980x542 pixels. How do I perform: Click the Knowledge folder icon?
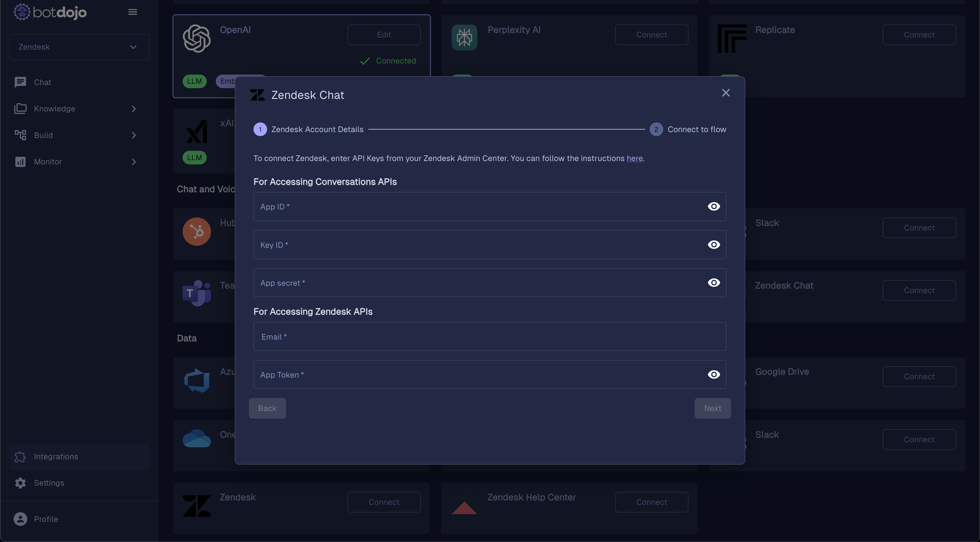point(20,109)
